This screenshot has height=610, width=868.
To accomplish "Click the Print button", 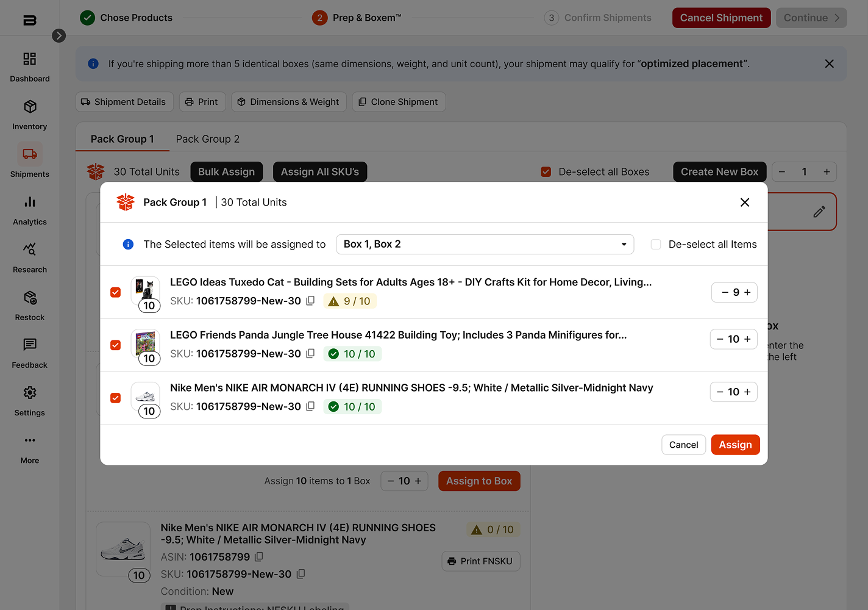I will coord(202,102).
